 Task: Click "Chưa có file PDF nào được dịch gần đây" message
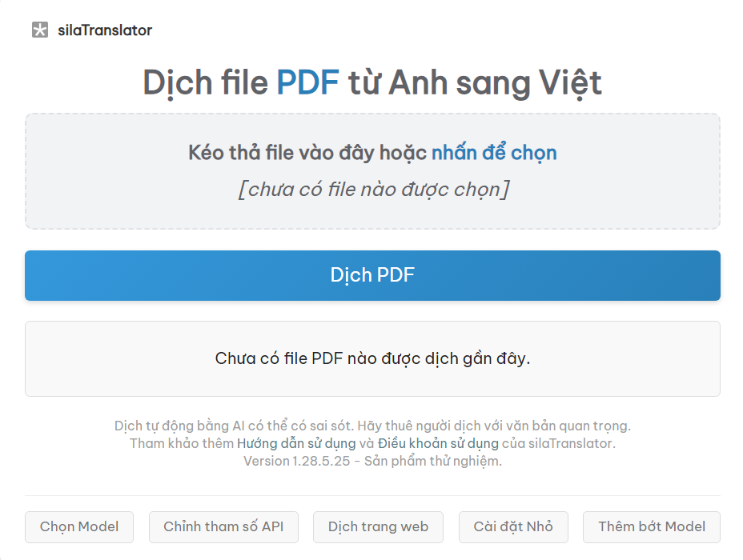[371, 358]
